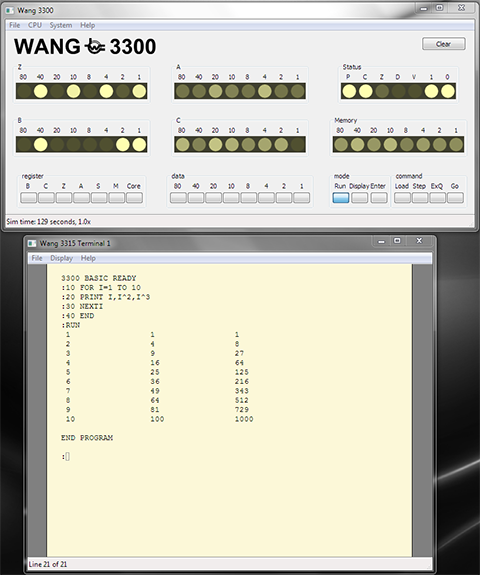Toggle the data 2 bit switch

tap(284, 198)
